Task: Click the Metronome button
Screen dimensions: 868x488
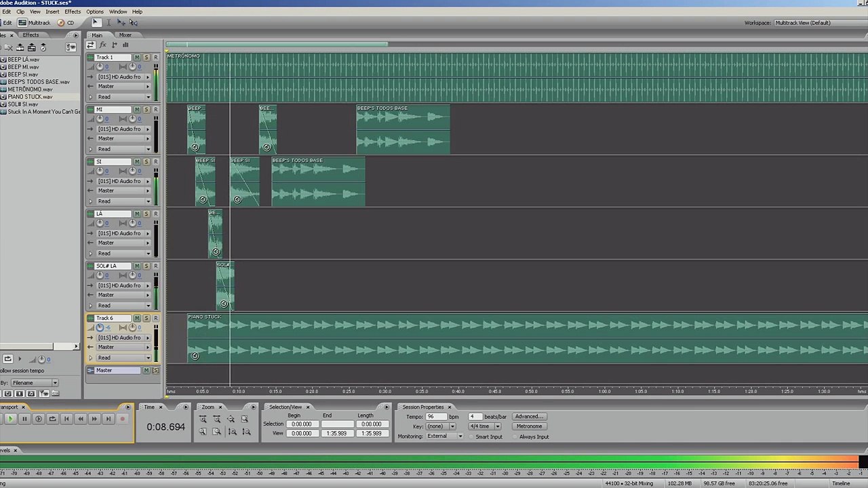Action: pos(529,426)
